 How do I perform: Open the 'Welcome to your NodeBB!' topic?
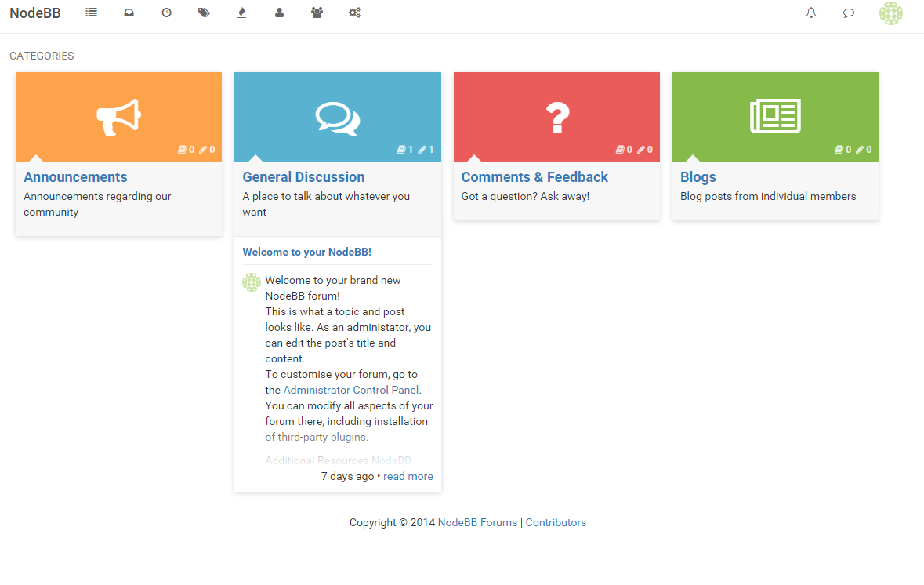(307, 252)
